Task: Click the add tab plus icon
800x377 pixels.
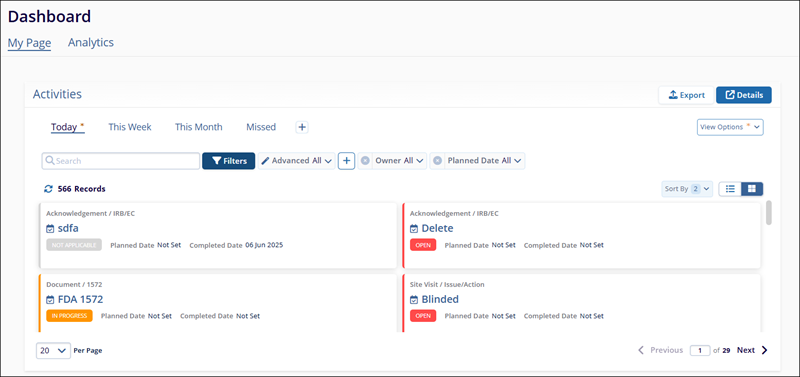Action: 302,127
